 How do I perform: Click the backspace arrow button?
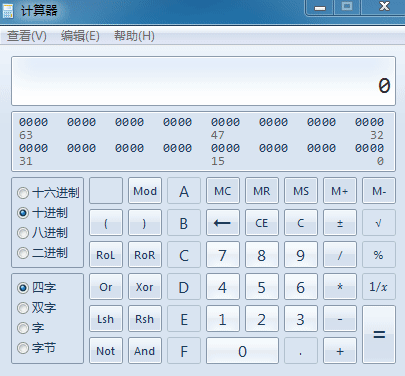click(x=223, y=223)
